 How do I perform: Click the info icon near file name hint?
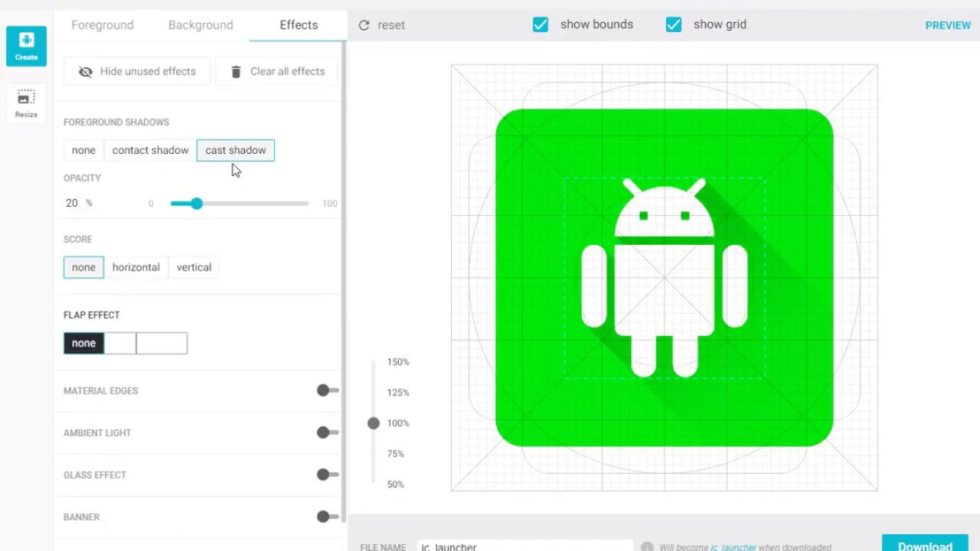[647, 547]
